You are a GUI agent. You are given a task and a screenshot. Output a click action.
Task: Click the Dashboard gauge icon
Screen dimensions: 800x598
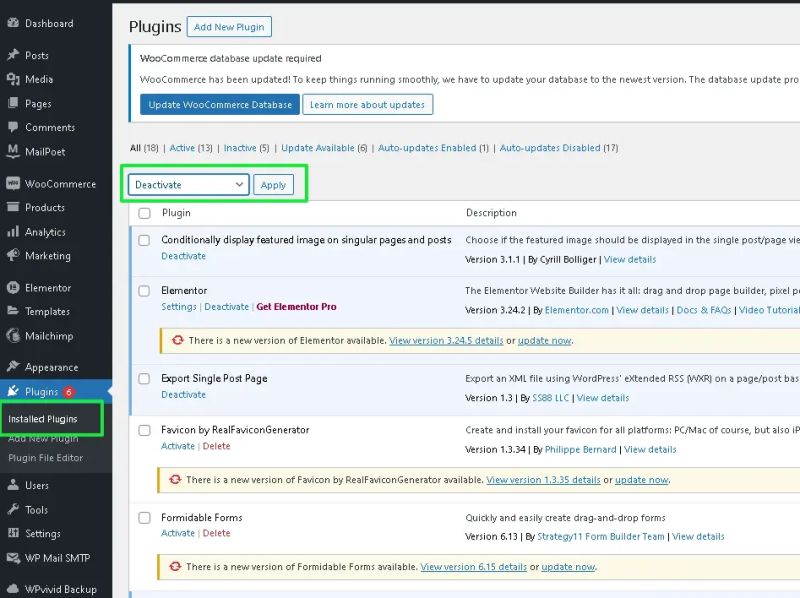tap(13, 23)
